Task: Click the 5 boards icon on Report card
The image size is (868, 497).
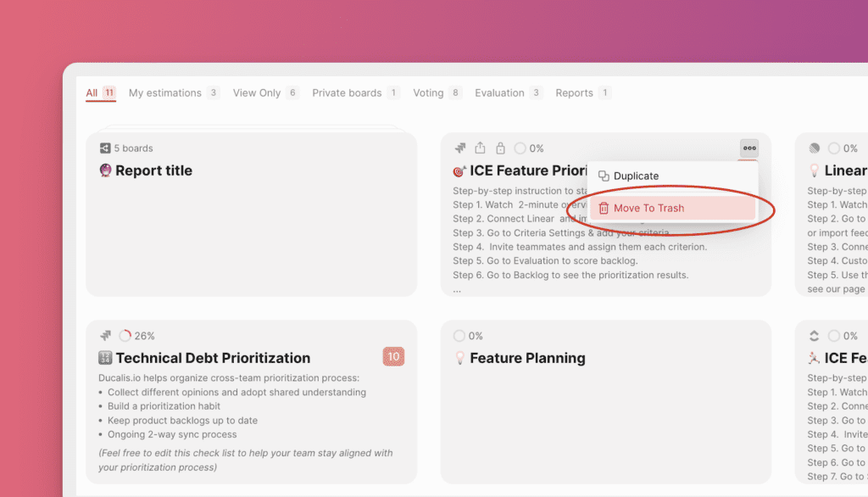Action: (105, 148)
